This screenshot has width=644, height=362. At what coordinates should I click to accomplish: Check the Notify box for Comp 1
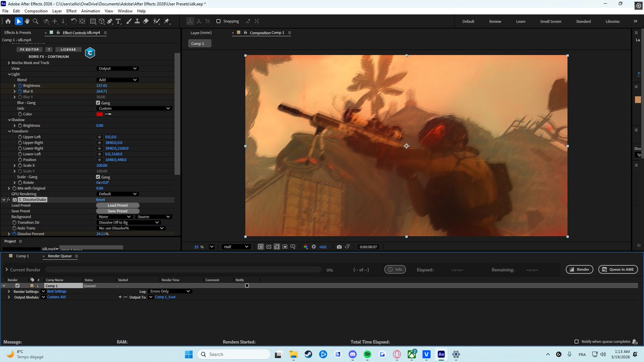pos(247,286)
